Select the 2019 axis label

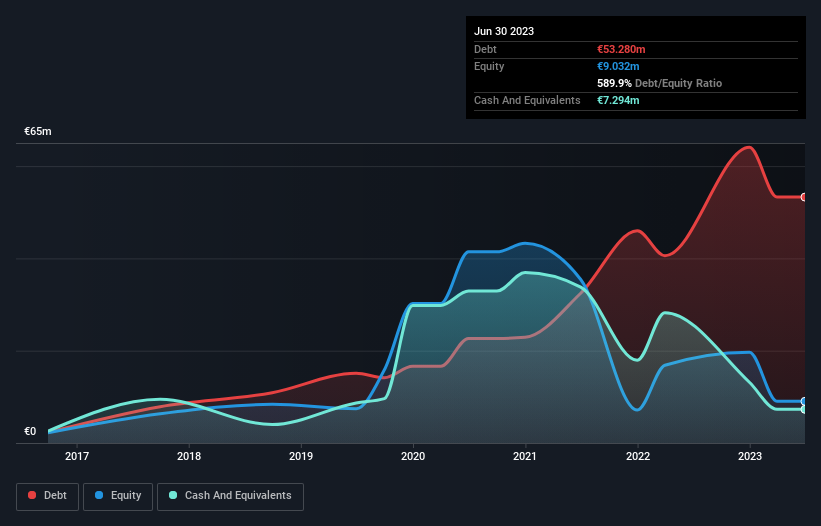coord(301,456)
